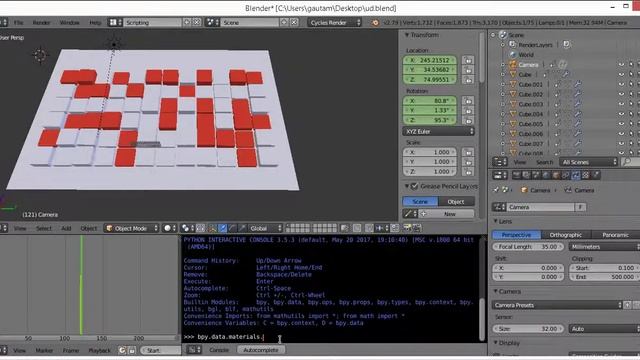
Task: Toggle the Grease Pencil Layers checkbox
Action: tap(415, 187)
